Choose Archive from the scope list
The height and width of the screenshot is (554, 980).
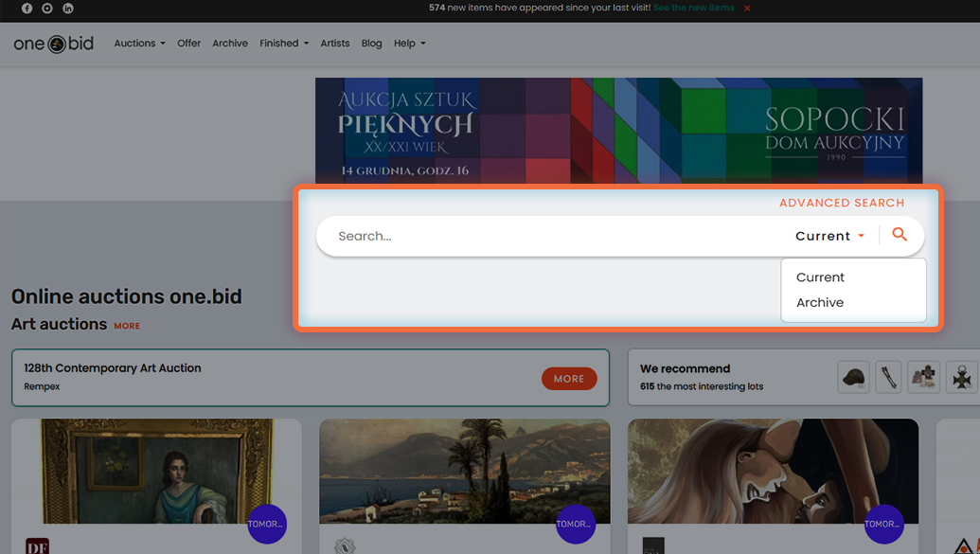click(820, 303)
